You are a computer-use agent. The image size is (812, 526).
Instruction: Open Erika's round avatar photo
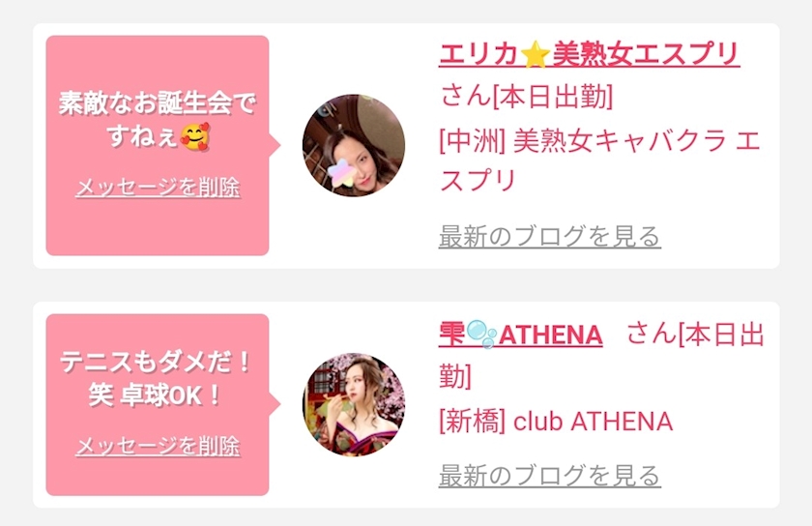pyautogui.click(x=354, y=145)
